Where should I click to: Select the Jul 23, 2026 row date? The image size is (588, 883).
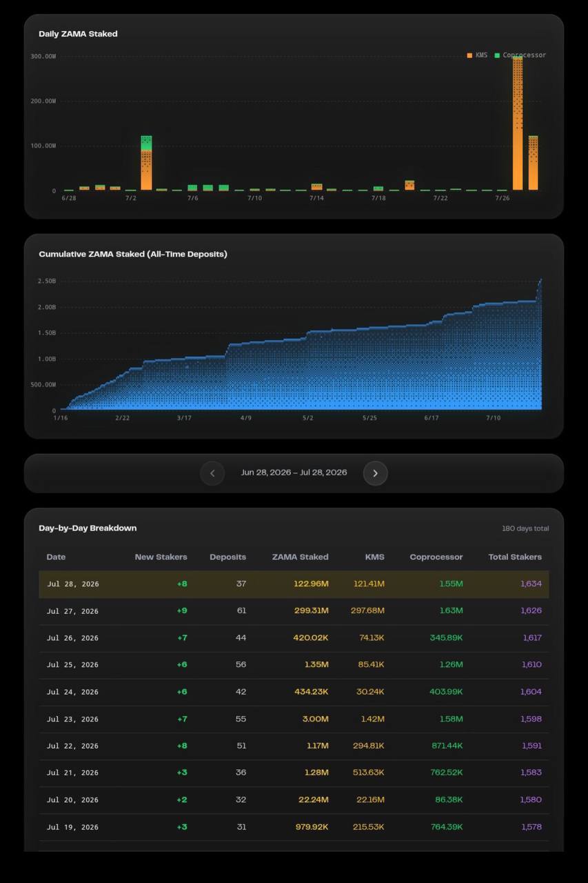[x=73, y=719]
